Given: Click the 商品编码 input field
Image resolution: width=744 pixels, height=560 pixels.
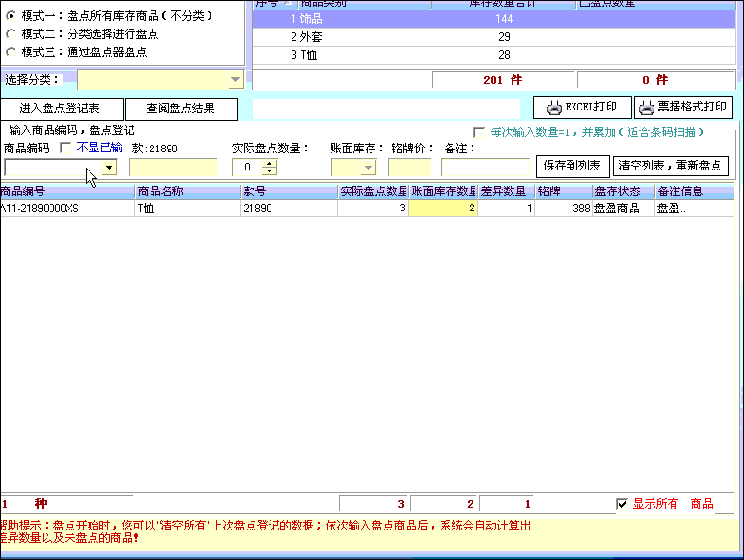Looking at the screenshot, I should click(x=53, y=167).
